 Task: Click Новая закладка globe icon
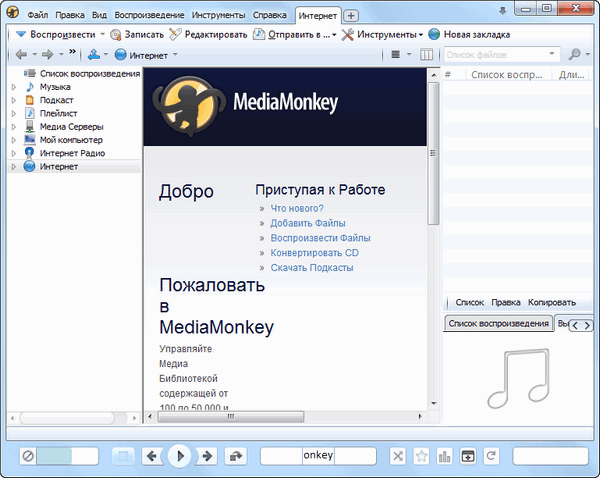click(x=435, y=34)
